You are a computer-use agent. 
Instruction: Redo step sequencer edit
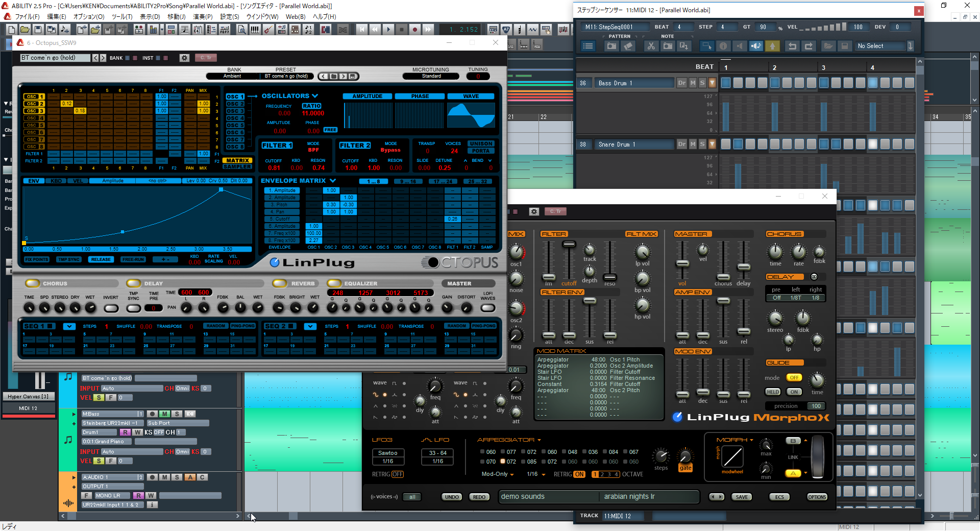click(x=808, y=46)
